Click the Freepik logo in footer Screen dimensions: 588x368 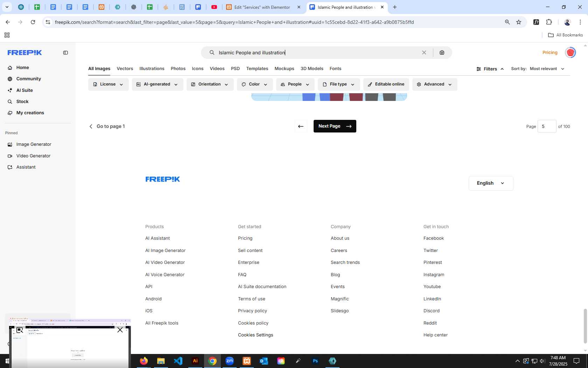click(163, 179)
